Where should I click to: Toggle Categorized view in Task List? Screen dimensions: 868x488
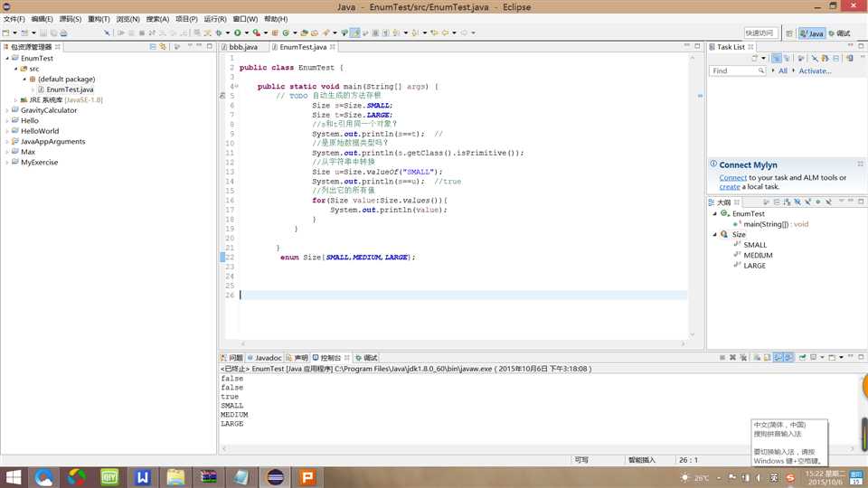click(777, 58)
